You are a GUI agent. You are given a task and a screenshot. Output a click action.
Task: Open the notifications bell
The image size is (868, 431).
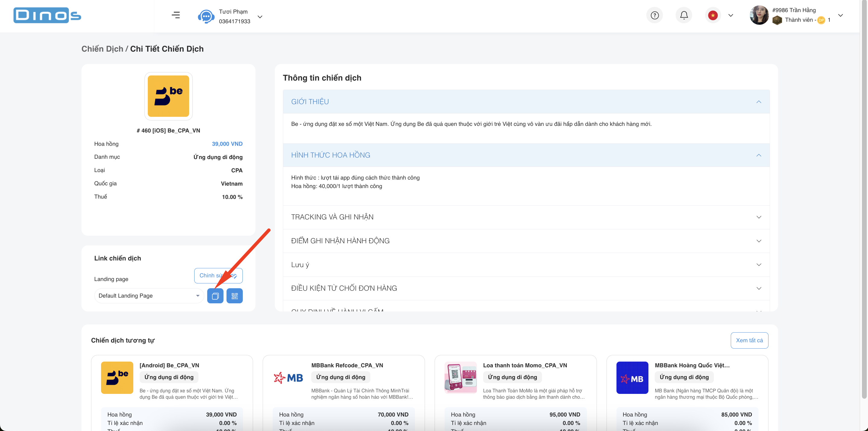[x=684, y=15]
